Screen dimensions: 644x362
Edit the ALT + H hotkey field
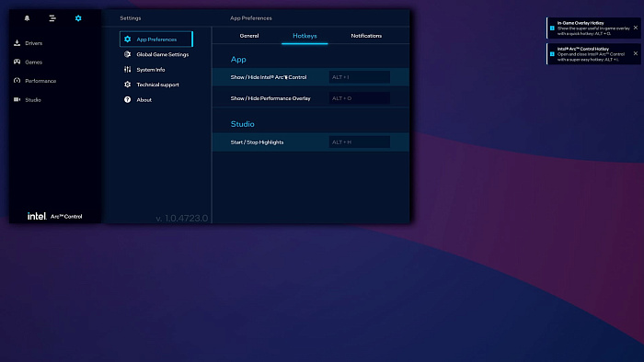(360, 142)
